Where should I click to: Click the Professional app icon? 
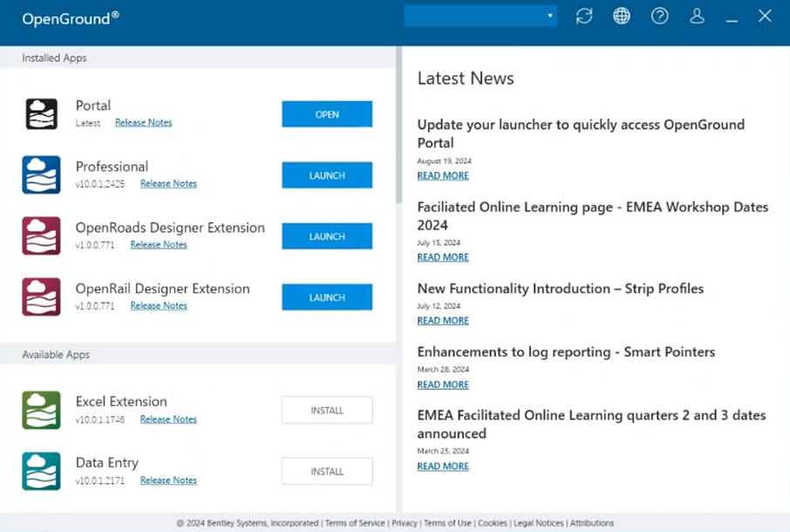(41, 174)
